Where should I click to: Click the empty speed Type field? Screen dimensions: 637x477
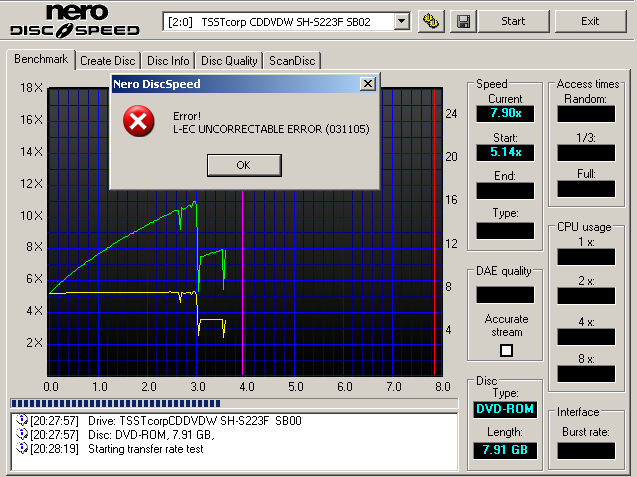(505, 231)
